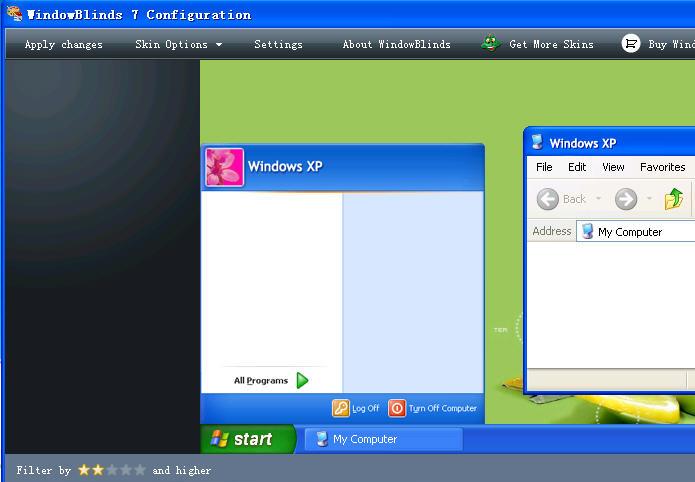The image size is (695, 482).
Task: Click the pink flower user picture
Action: coord(224,167)
